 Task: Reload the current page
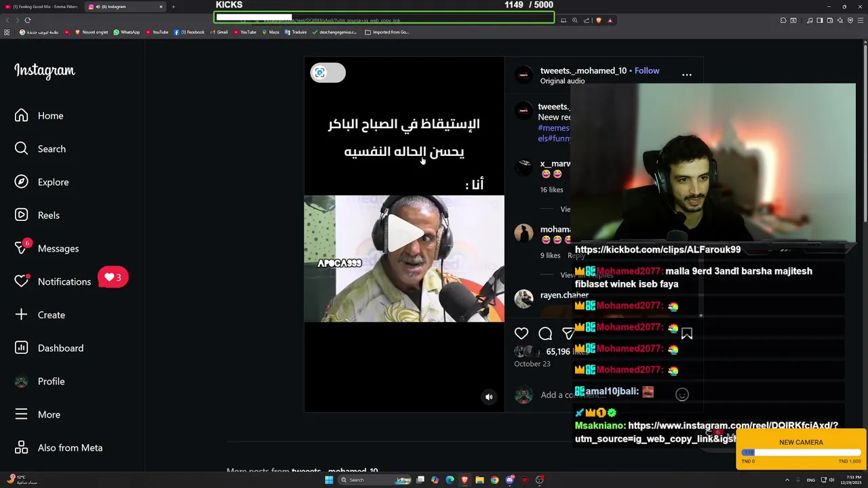tap(28, 20)
